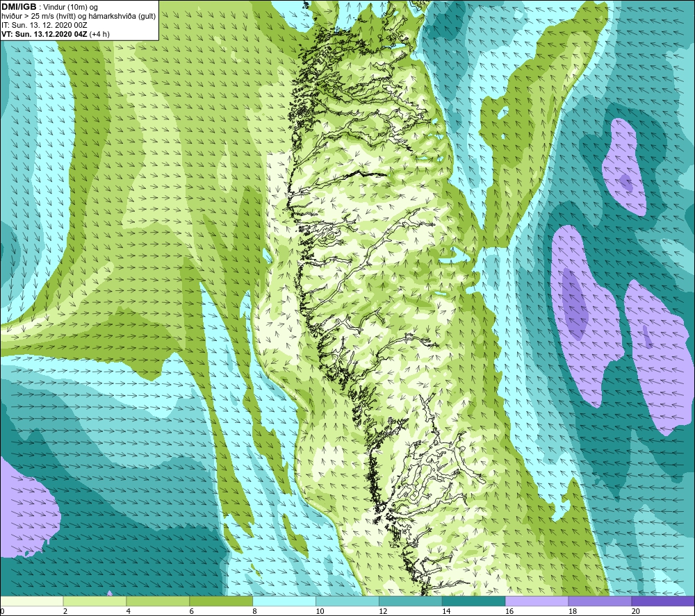This screenshot has height=616, width=695.
Task: Click the scale label '12'
Action: point(383,611)
